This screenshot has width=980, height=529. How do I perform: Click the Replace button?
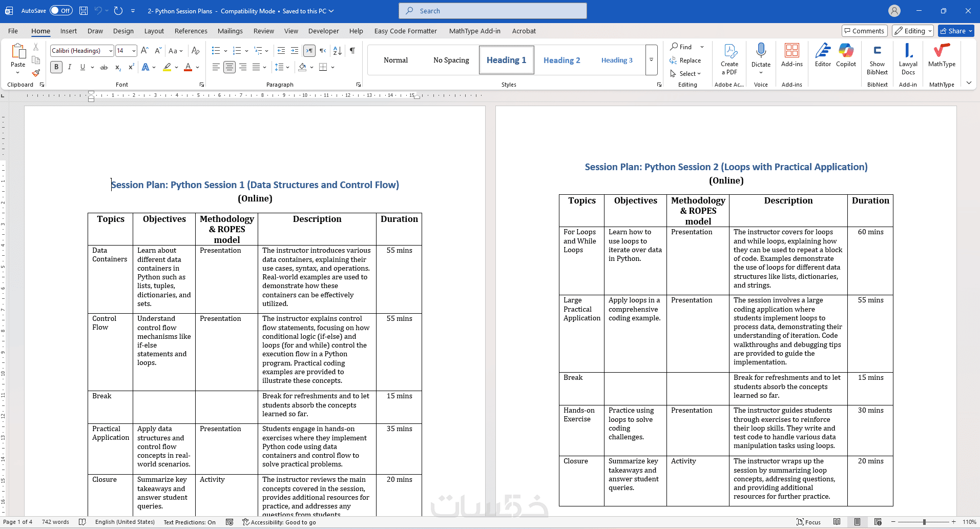click(x=685, y=60)
